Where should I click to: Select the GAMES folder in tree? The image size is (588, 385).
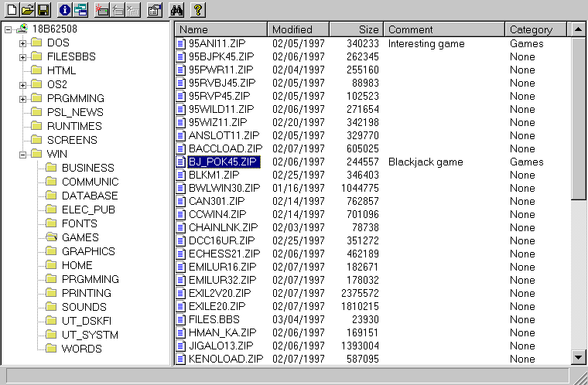click(80, 237)
